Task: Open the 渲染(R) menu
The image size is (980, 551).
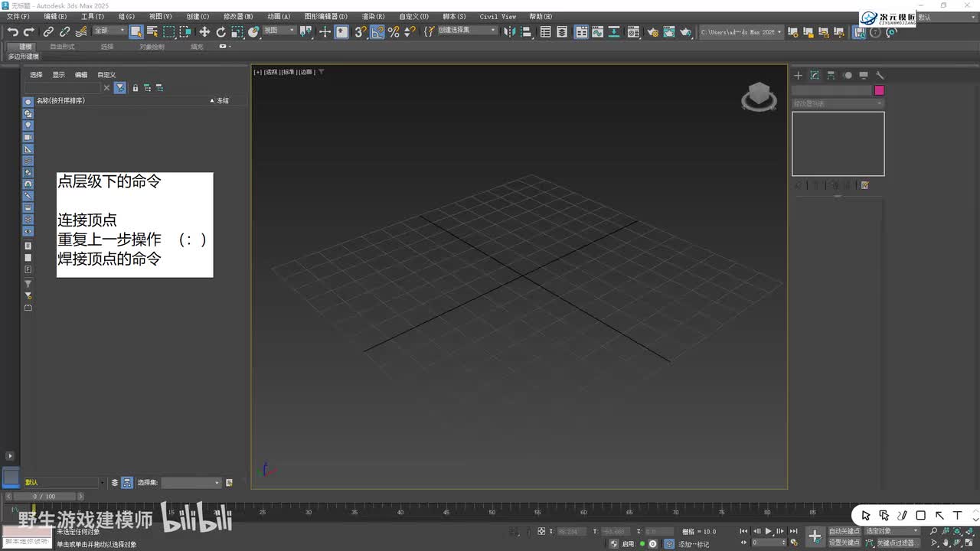Action: click(x=375, y=16)
